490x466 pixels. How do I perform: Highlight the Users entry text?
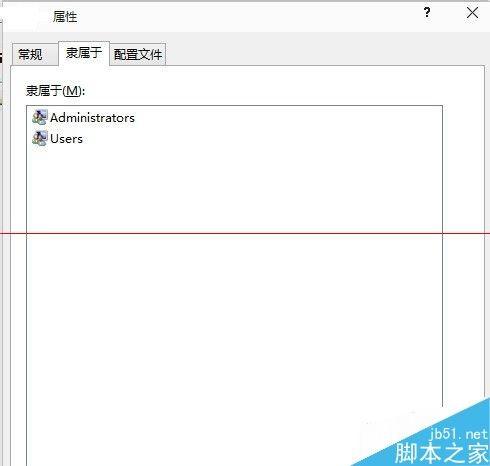pyautogui.click(x=66, y=139)
